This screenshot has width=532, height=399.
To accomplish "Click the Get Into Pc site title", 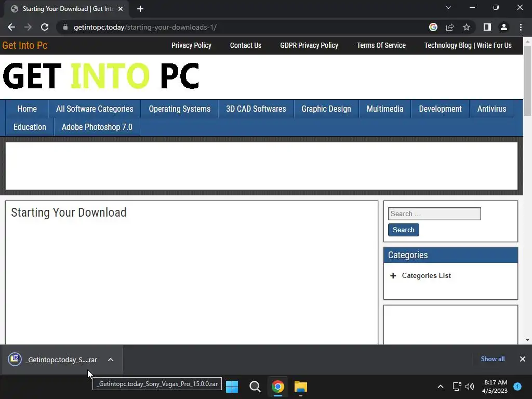I will (25, 46).
